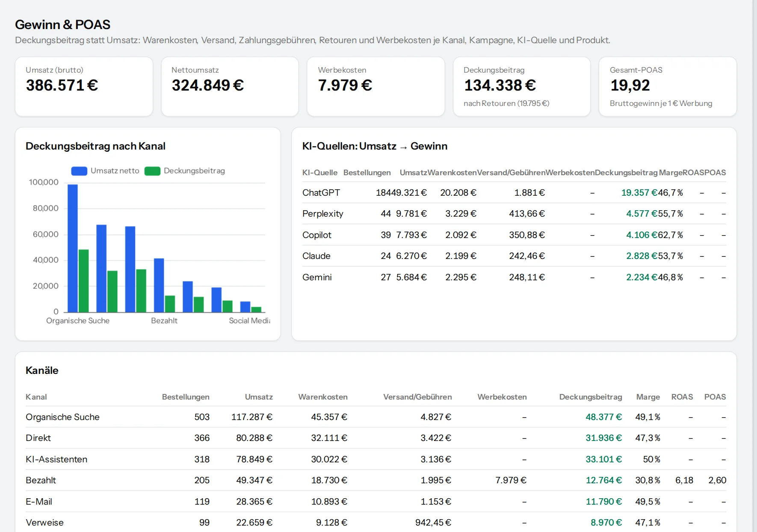Click ChatGPT Deckungsbeitrag 19.357 €

pos(639,193)
